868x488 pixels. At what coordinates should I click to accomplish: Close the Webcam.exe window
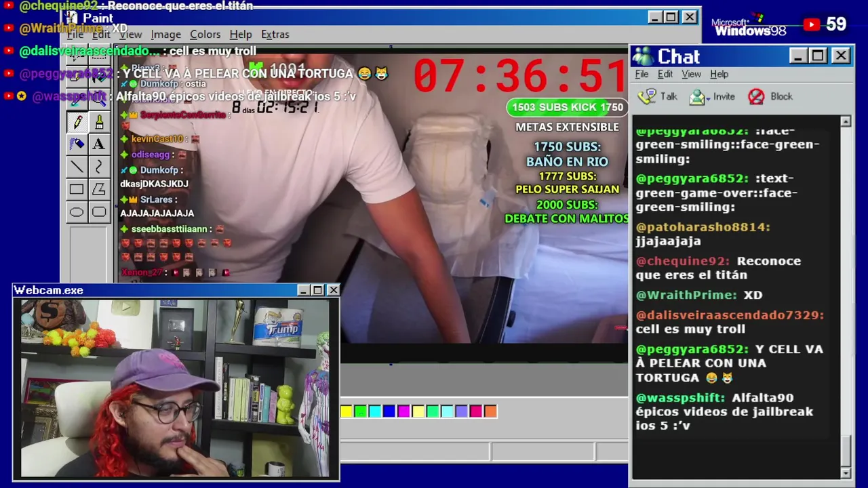[x=333, y=290]
